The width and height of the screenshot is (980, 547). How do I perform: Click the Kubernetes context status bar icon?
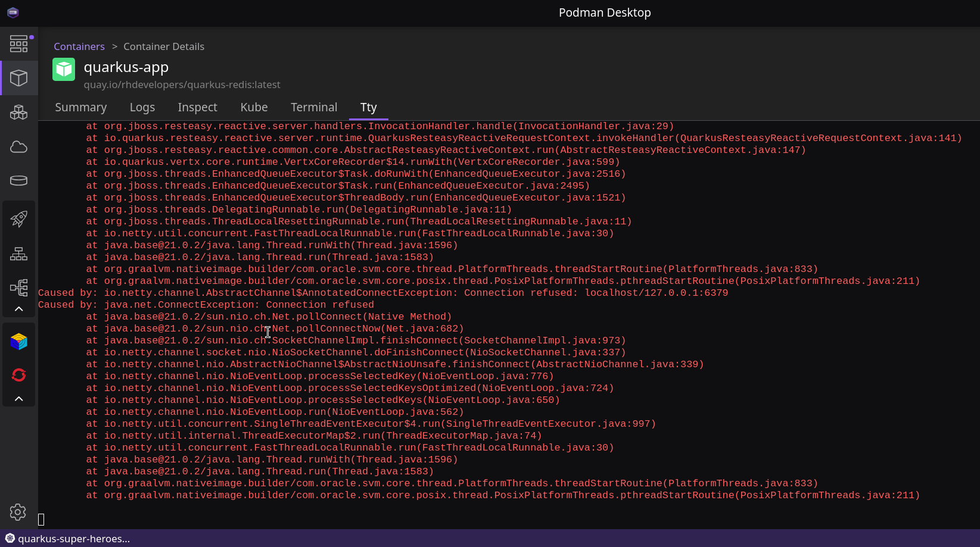point(10,538)
